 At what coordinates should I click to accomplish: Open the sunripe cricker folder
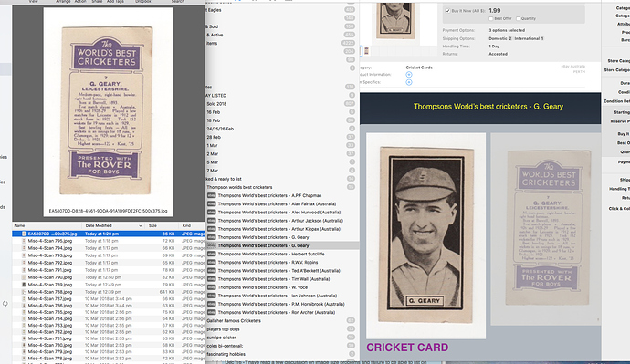point(221,338)
